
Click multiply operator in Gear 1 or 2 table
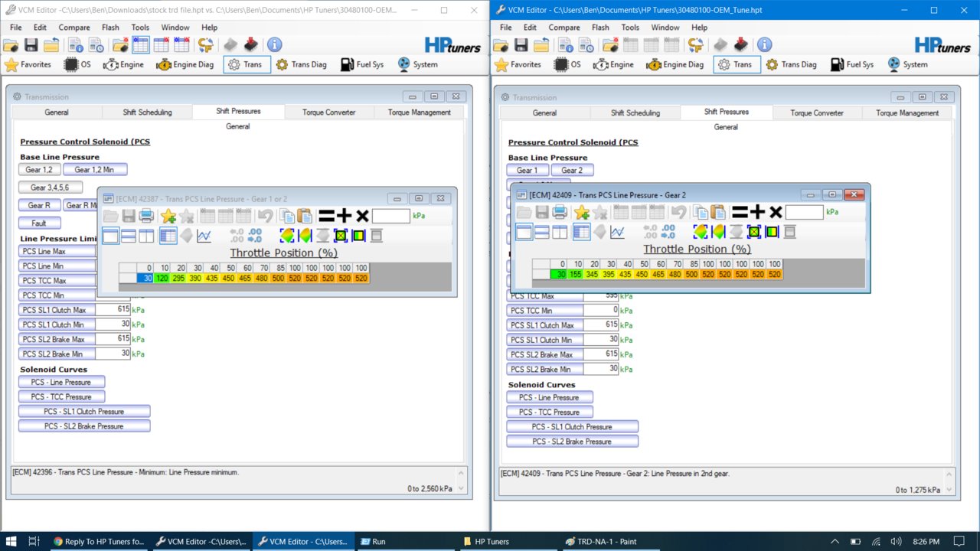[x=362, y=216]
